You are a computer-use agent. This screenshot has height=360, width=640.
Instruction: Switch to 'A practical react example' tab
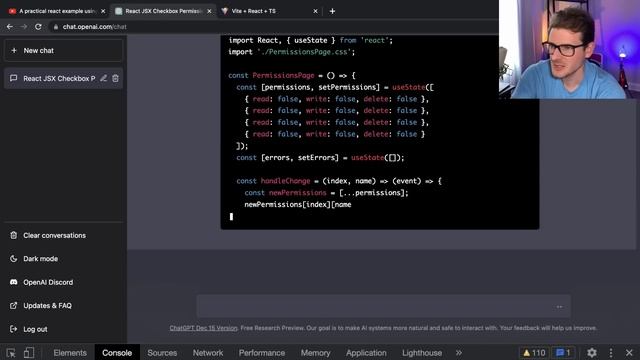click(x=56, y=11)
